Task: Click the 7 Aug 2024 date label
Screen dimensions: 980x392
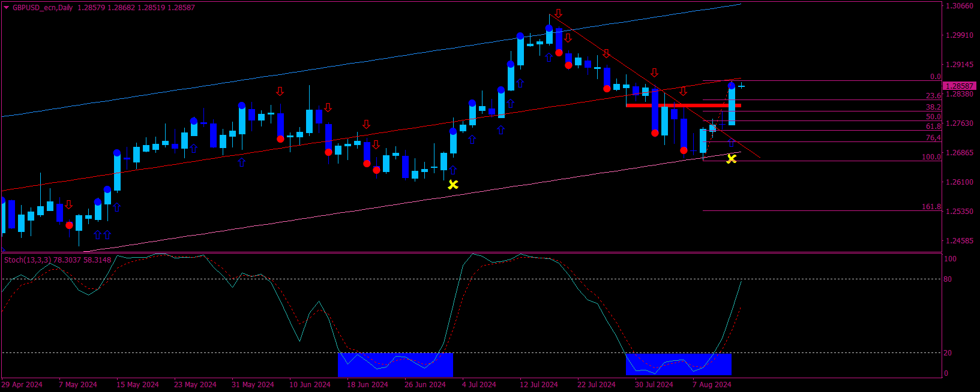Action: [712, 385]
